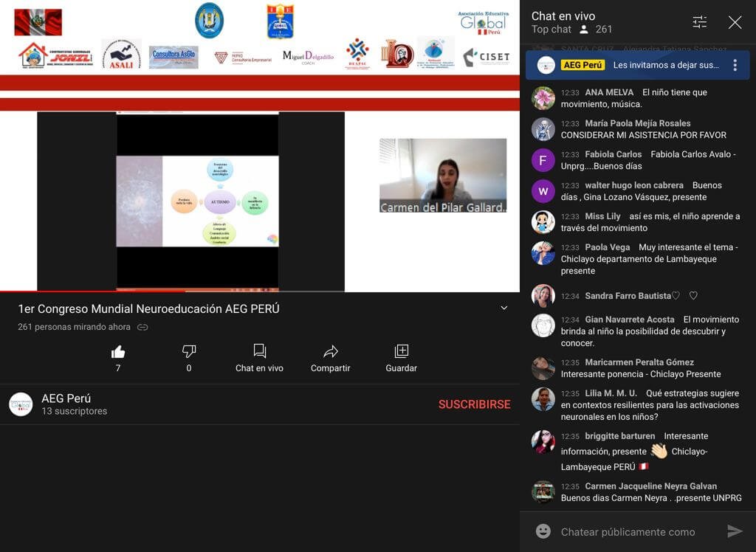Close the live chat panel
This screenshot has height=552, width=756.
pyautogui.click(x=735, y=22)
